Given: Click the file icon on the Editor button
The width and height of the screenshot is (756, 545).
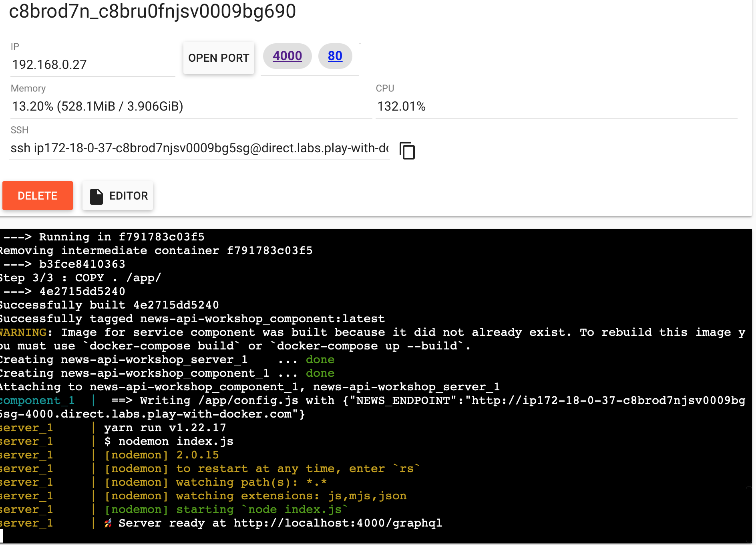Looking at the screenshot, I should 96,196.
